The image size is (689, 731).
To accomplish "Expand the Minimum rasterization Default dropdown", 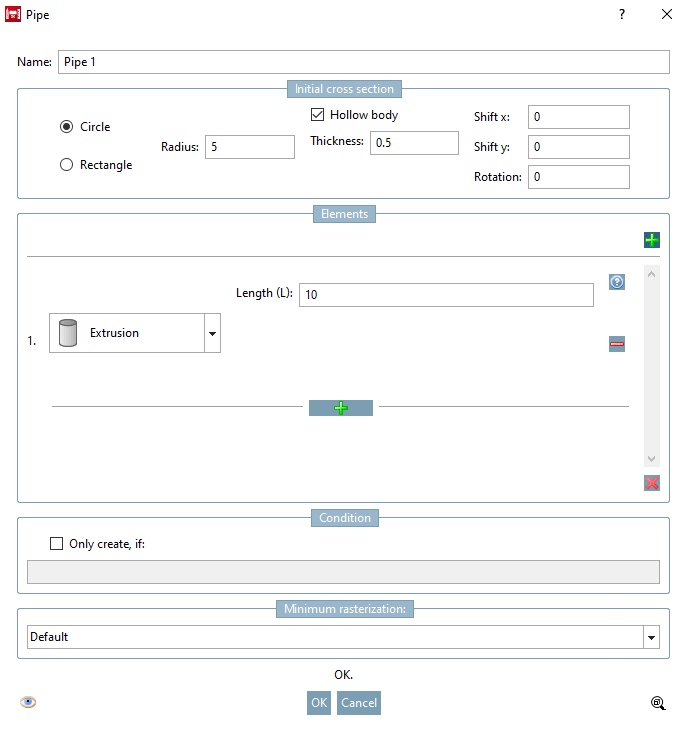I will tap(651, 637).
